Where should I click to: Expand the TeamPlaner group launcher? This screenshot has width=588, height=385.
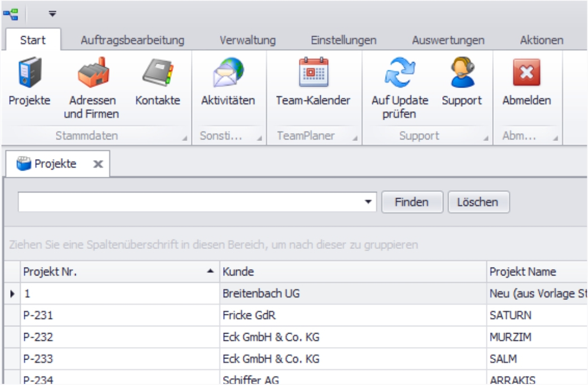(355, 138)
